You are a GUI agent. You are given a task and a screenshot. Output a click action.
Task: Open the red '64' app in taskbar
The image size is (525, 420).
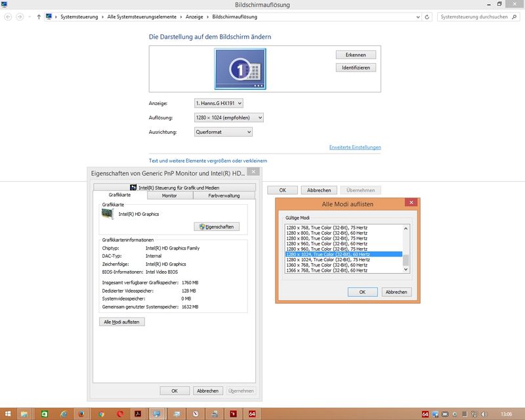(x=252, y=414)
